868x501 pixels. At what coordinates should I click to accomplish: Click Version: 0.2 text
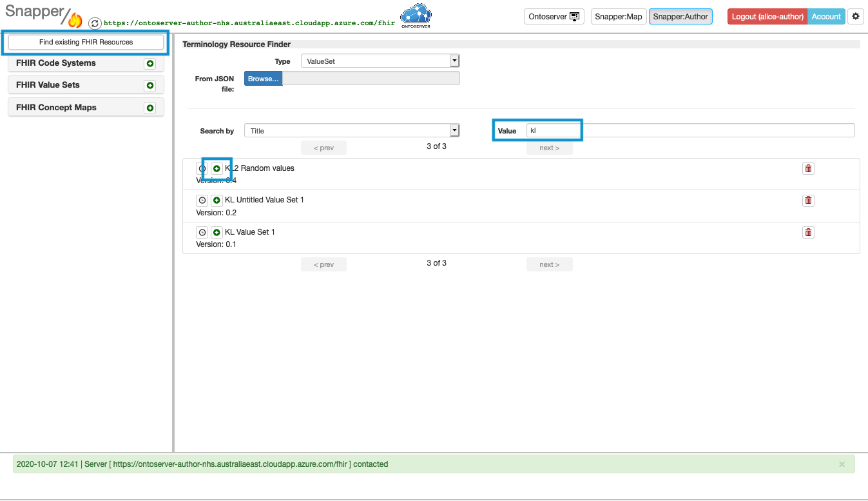[217, 213]
